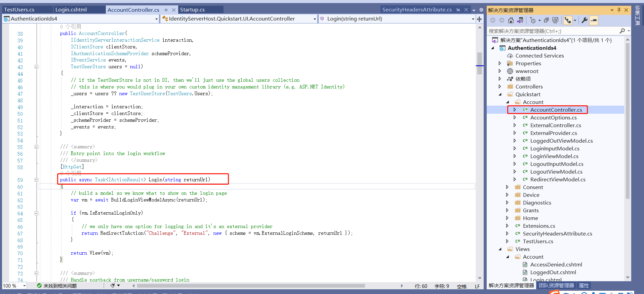Select Extensions.cs file
The width and height of the screenshot is (644, 294).
[x=539, y=226]
